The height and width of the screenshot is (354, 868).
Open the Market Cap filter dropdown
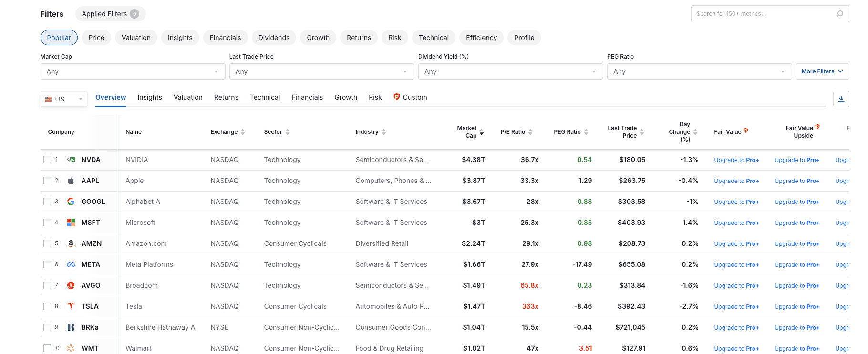(x=133, y=71)
